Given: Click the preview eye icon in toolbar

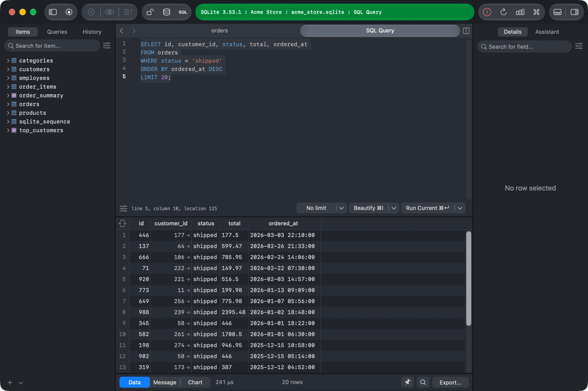Looking at the screenshot, I should [x=109, y=12].
